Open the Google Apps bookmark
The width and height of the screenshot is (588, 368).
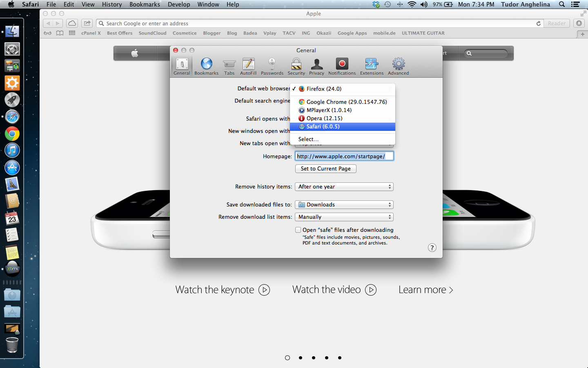coord(352,33)
